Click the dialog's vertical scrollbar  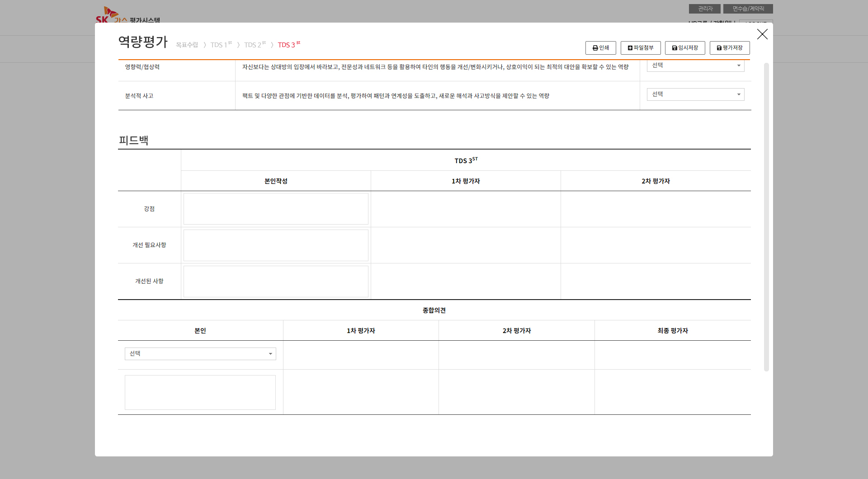(x=766, y=217)
